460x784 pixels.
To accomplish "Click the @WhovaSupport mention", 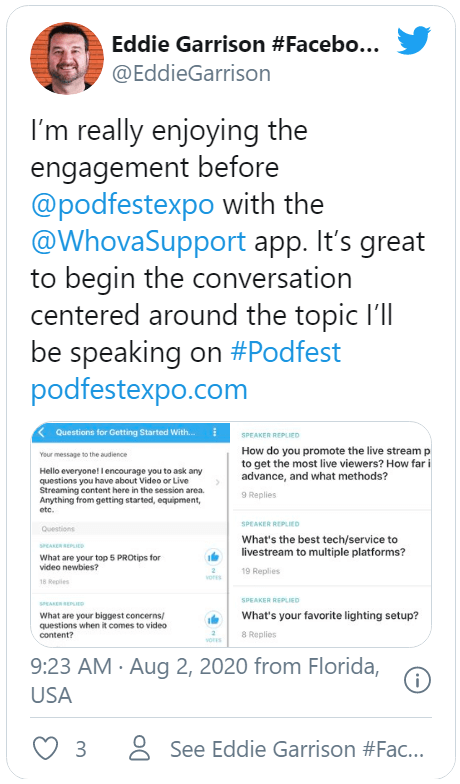I will [x=138, y=241].
